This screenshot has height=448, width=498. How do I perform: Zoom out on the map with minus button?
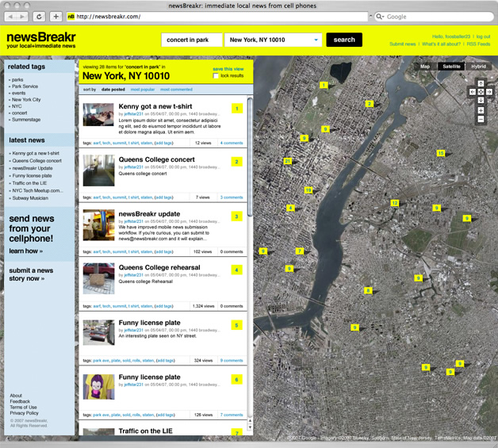481,119
